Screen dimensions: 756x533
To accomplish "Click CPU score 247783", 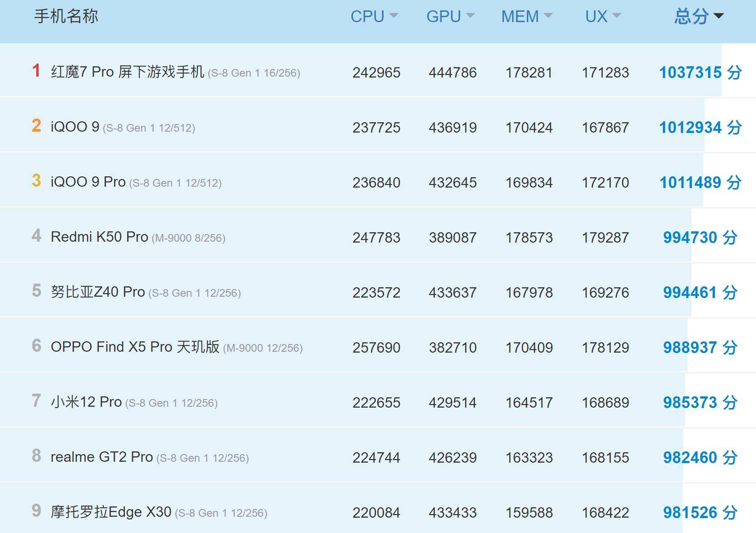I will (376, 238).
